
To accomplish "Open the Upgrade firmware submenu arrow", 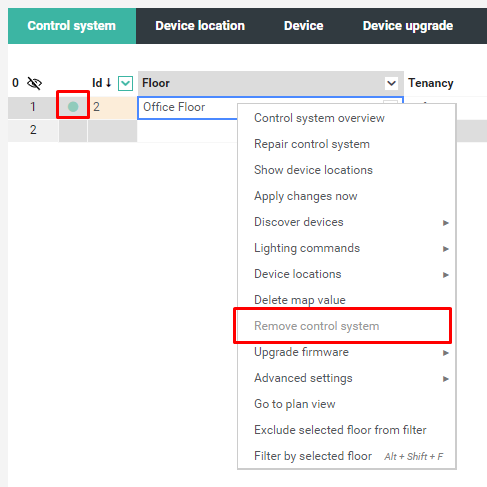I will [x=446, y=353].
